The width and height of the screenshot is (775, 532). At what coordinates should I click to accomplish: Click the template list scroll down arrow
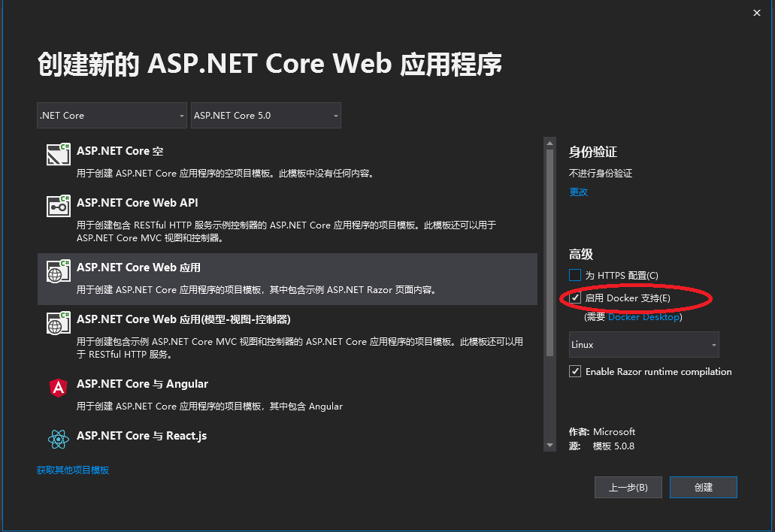(x=549, y=446)
